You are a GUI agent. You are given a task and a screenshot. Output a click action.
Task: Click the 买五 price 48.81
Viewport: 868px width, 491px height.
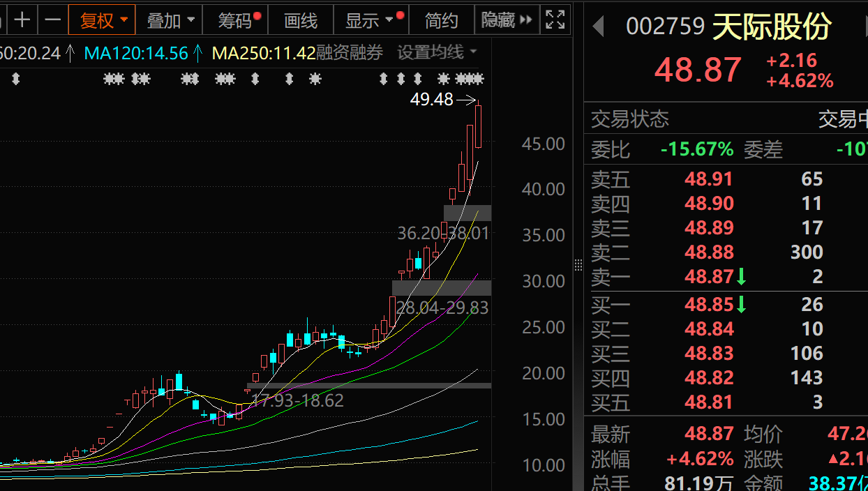click(x=709, y=402)
